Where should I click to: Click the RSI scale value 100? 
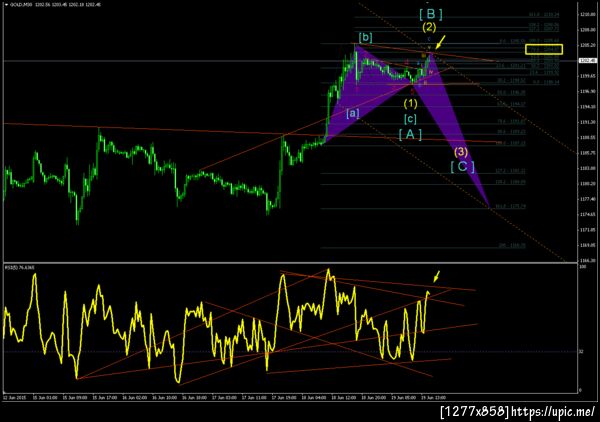[583, 267]
